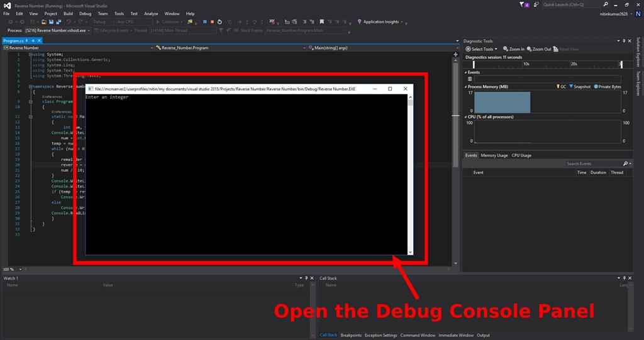Pin the Call Stack panel

(625, 278)
